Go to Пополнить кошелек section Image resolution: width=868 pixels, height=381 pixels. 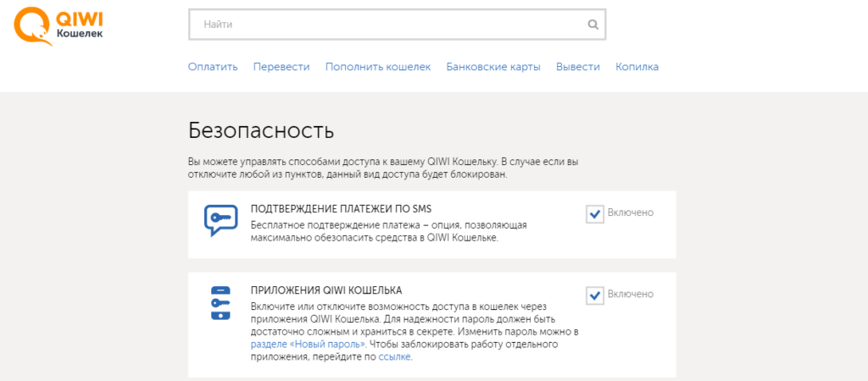click(x=378, y=67)
